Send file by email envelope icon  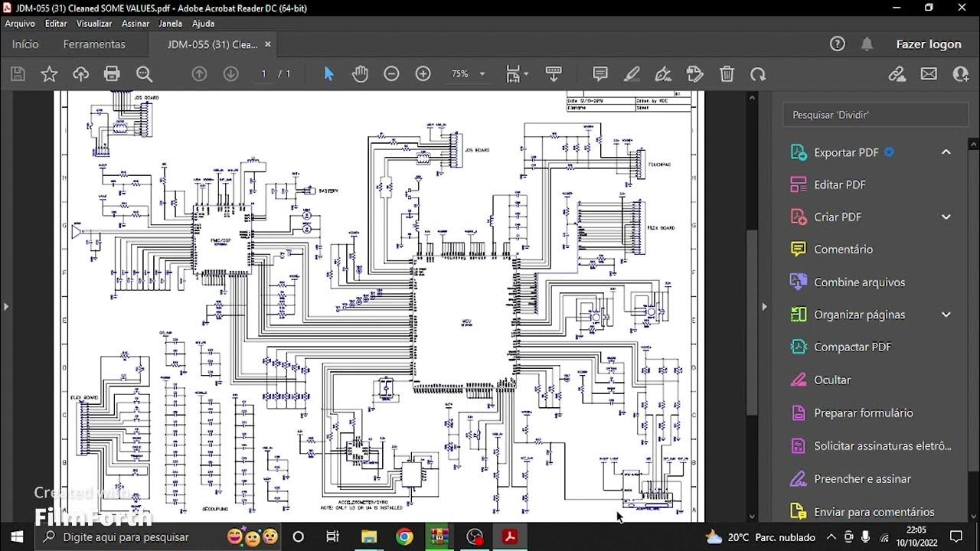(929, 74)
